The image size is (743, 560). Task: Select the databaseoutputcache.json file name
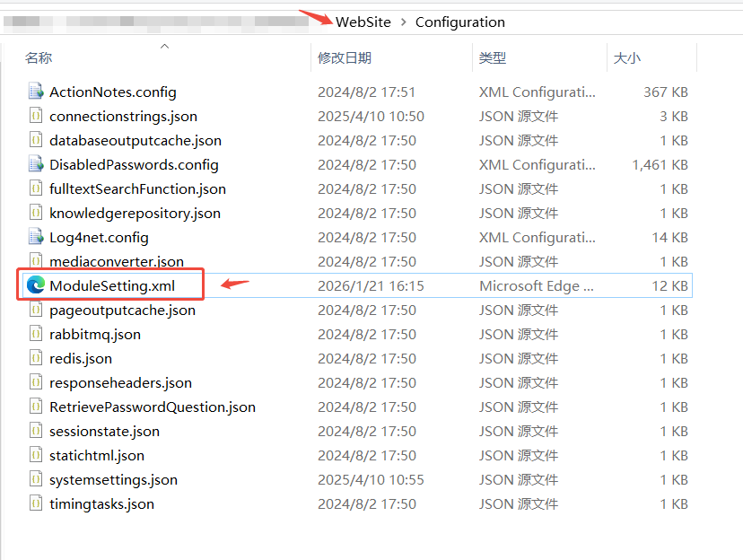(135, 140)
